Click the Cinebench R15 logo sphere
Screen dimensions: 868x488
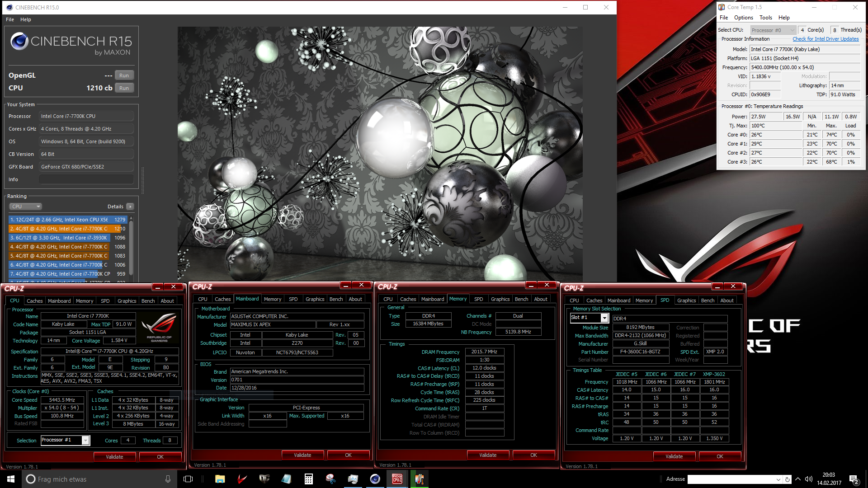coord(19,42)
